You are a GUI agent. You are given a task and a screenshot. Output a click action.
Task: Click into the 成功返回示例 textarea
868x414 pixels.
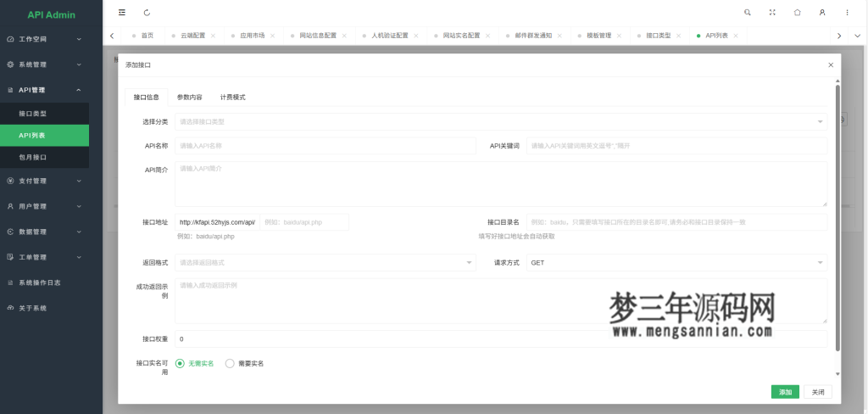501,301
